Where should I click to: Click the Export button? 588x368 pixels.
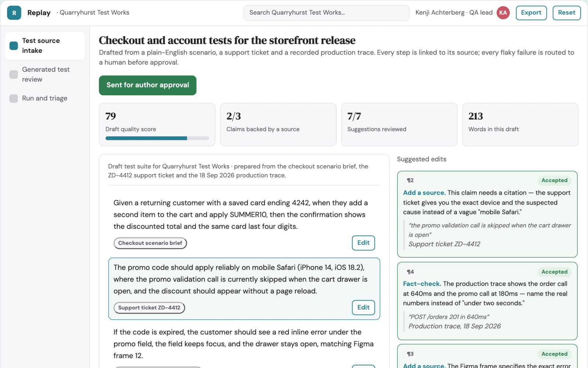531,13
